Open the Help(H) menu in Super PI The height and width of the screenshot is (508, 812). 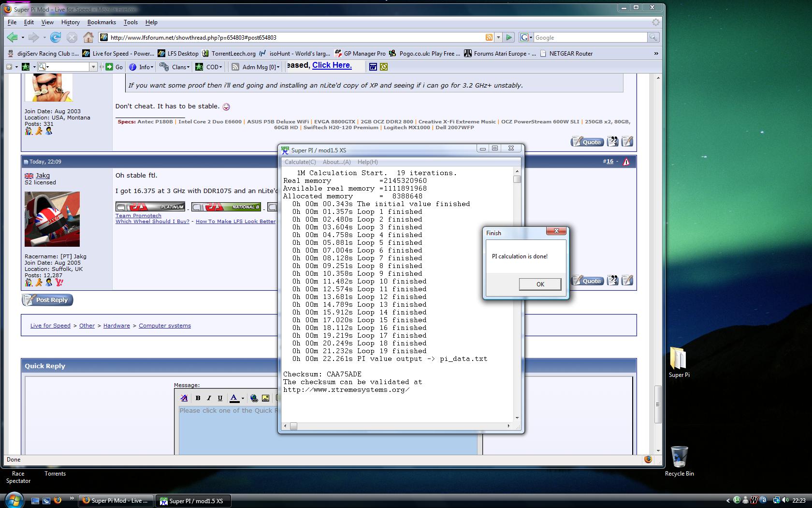[368, 162]
